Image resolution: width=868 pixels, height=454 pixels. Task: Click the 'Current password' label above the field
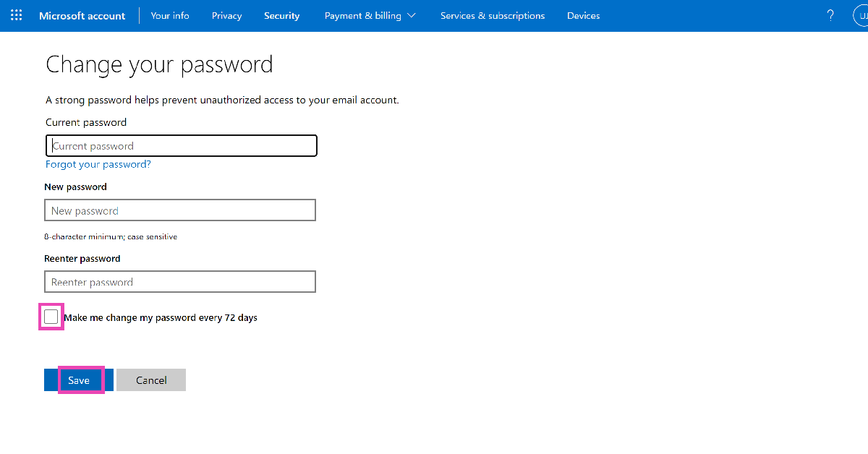click(x=86, y=122)
